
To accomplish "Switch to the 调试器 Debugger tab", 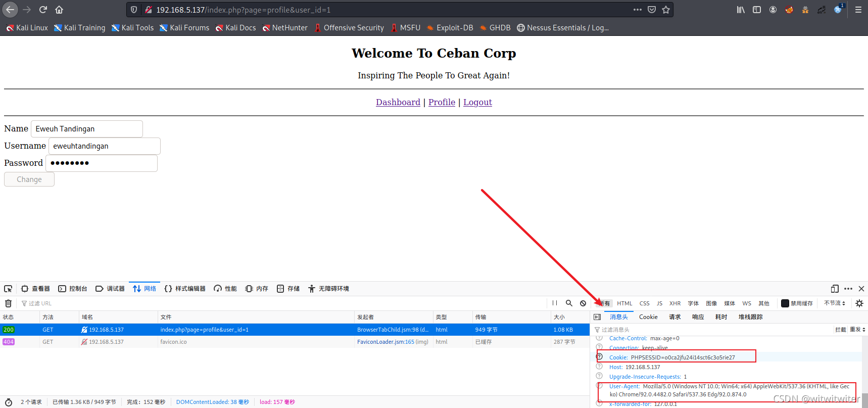I will [110, 289].
